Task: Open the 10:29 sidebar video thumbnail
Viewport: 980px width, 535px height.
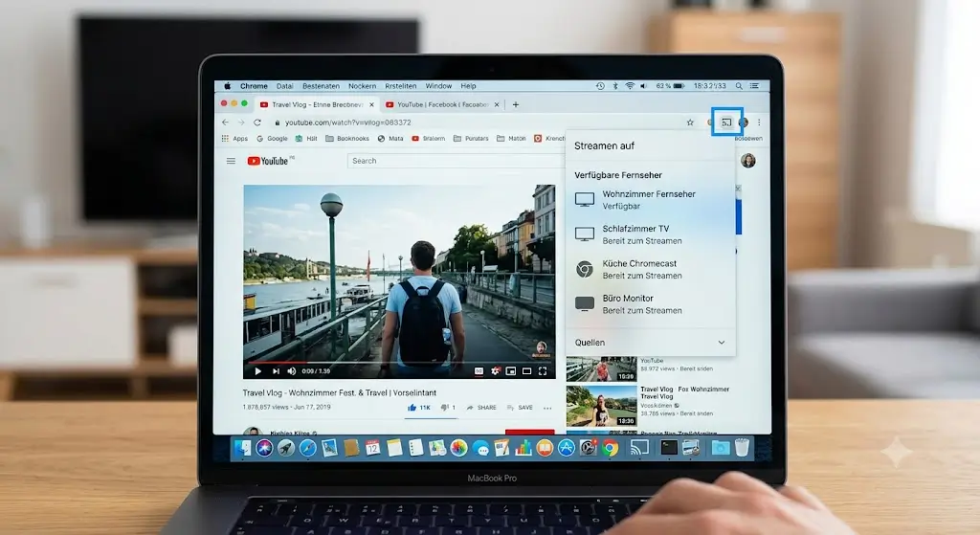Action: [601, 368]
